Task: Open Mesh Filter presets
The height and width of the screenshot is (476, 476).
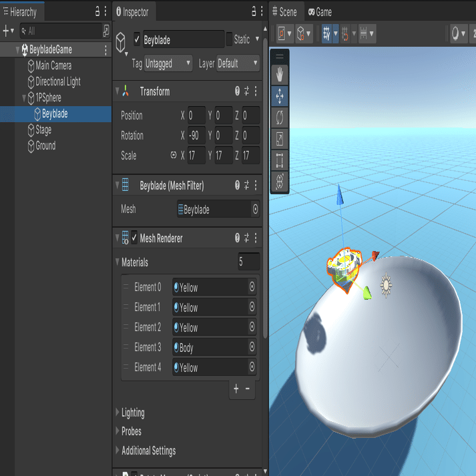Action: 246,185
